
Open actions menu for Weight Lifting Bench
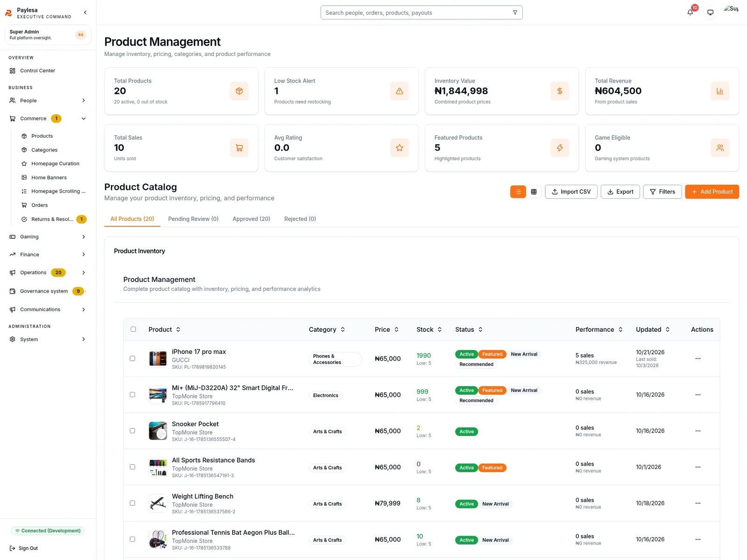(698, 504)
